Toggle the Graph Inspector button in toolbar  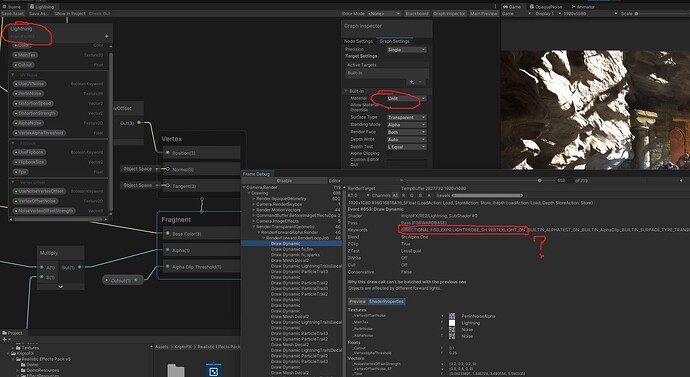coord(449,14)
